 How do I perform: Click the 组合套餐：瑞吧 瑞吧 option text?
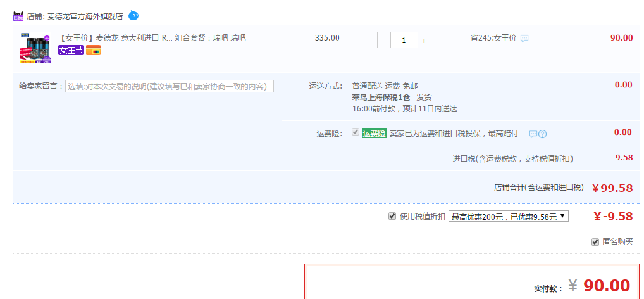(210, 38)
